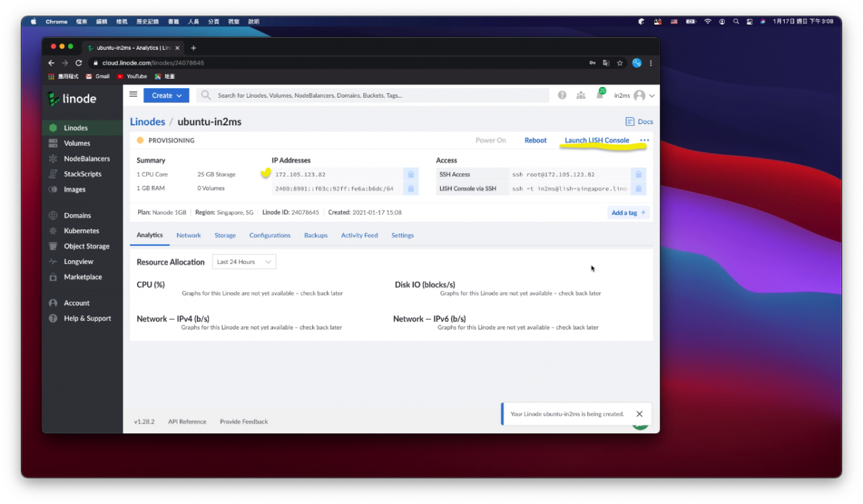This screenshot has height=504, width=863.
Task: Click Linodes breadcrumb link
Action: (148, 122)
